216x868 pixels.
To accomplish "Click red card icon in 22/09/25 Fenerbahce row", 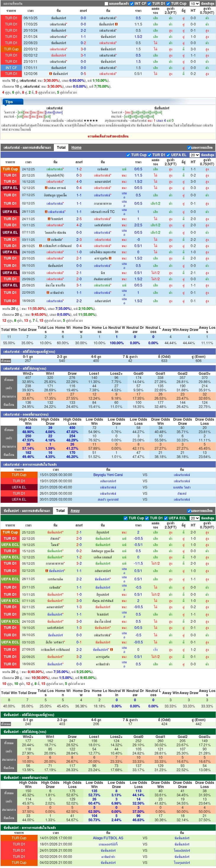I will (48, 292).
